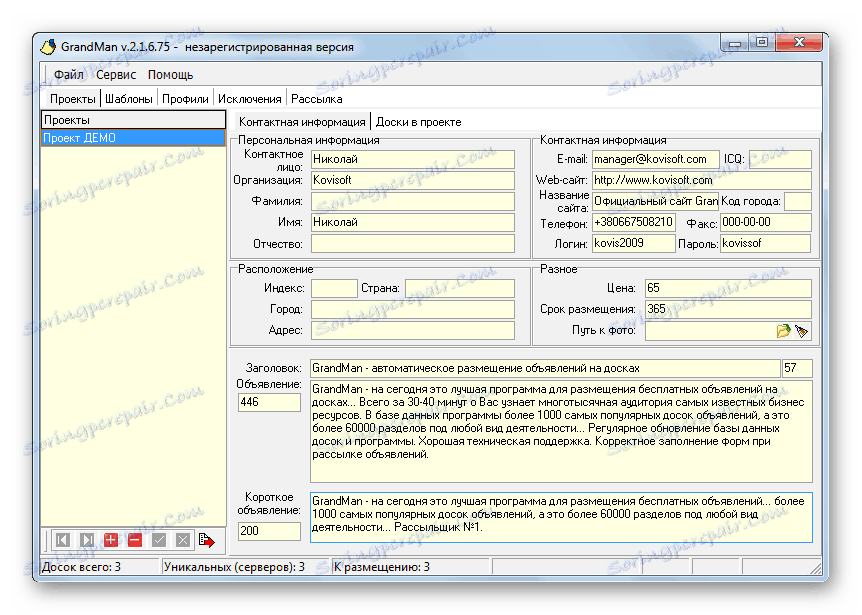Viewport: 862px width, 615px height.
Task: Click inside the Объявление text area
Action: point(561,431)
